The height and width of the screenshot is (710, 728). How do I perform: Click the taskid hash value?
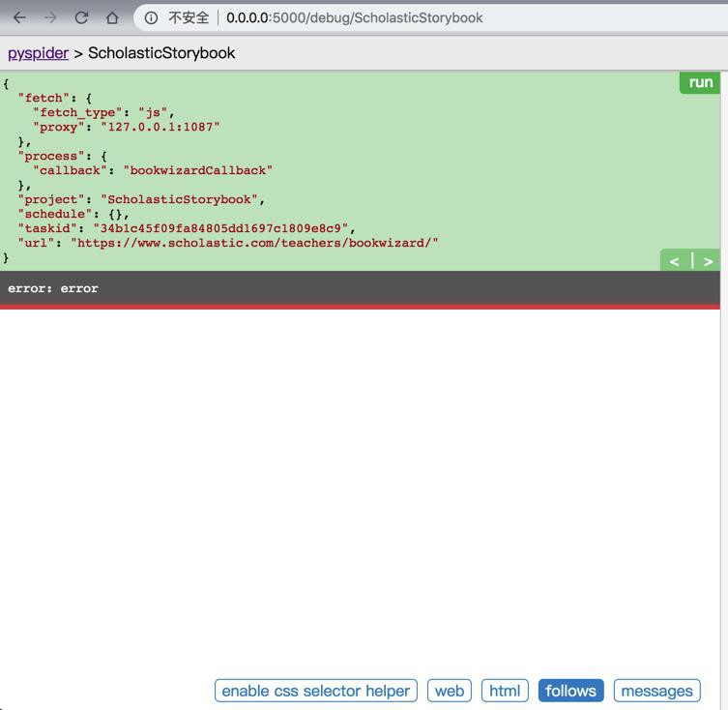coord(221,228)
